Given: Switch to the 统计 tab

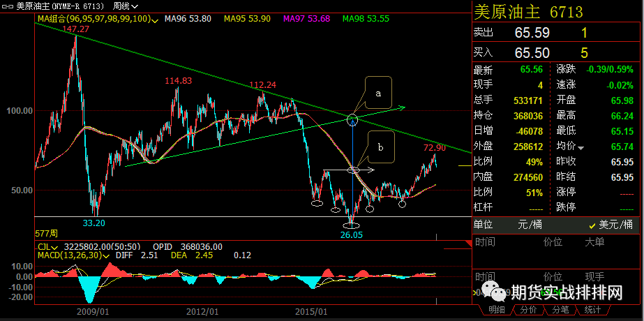Looking at the screenshot, I should coord(592,310).
